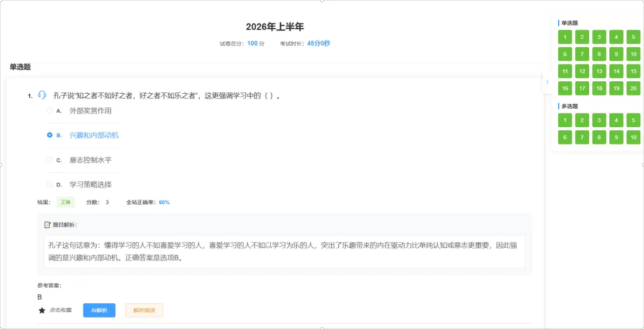Click 点击收藏 to bookmark question

click(60, 310)
